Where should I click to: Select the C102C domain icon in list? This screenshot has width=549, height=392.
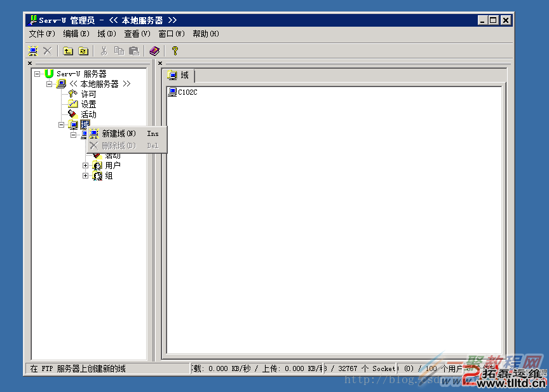[172, 92]
